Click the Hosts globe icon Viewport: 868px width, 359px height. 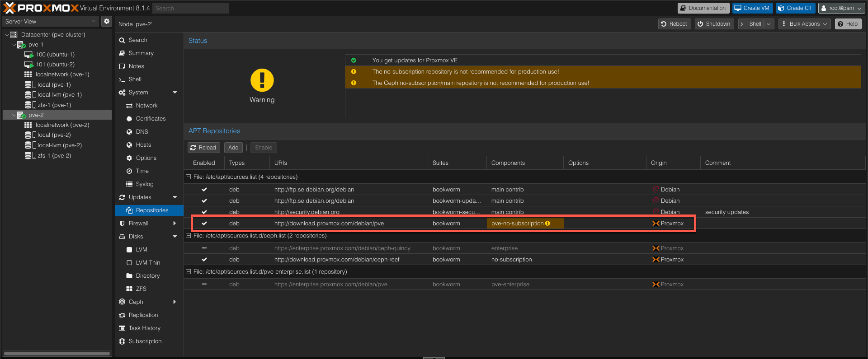tap(129, 145)
